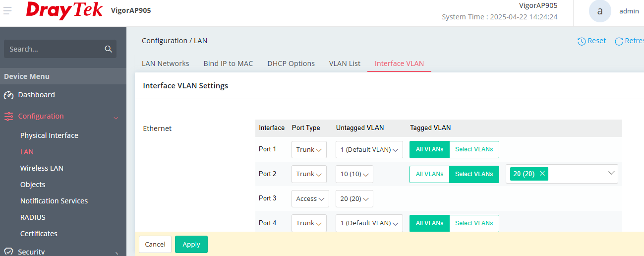Click the search magnifier icon
Image resolution: width=644 pixels, height=256 pixels.
click(108, 49)
